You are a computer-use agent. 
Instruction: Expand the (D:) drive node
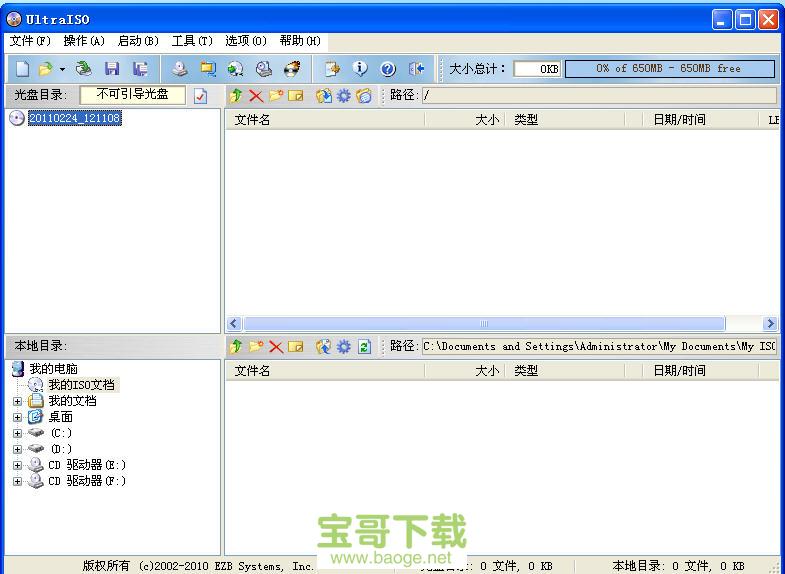tap(18, 449)
